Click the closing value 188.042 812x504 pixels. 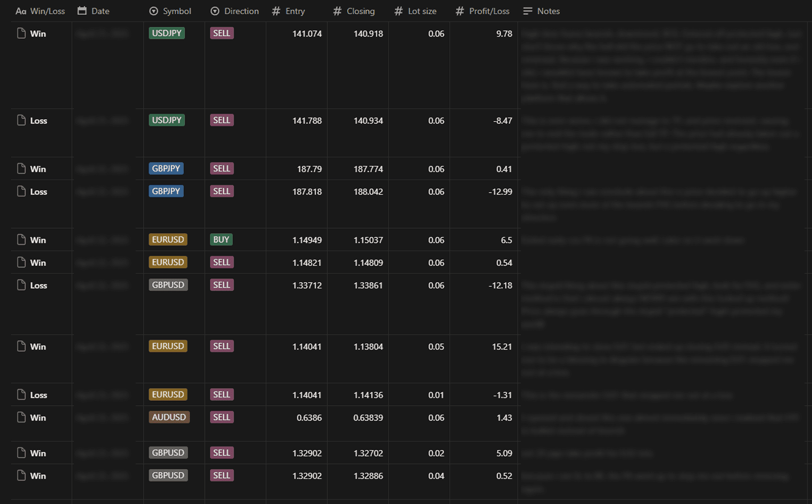(368, 192)
